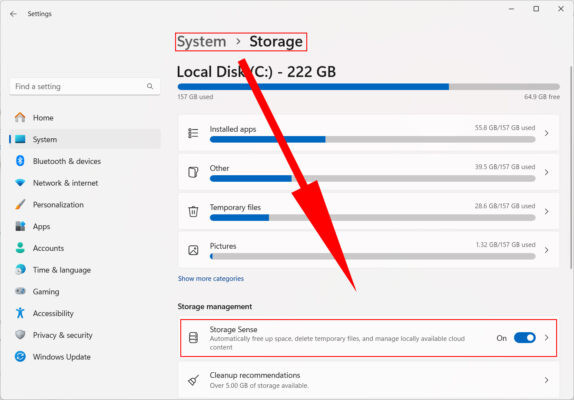
Task: Open Storage Sense settings chevron
Action: (547, 338)
